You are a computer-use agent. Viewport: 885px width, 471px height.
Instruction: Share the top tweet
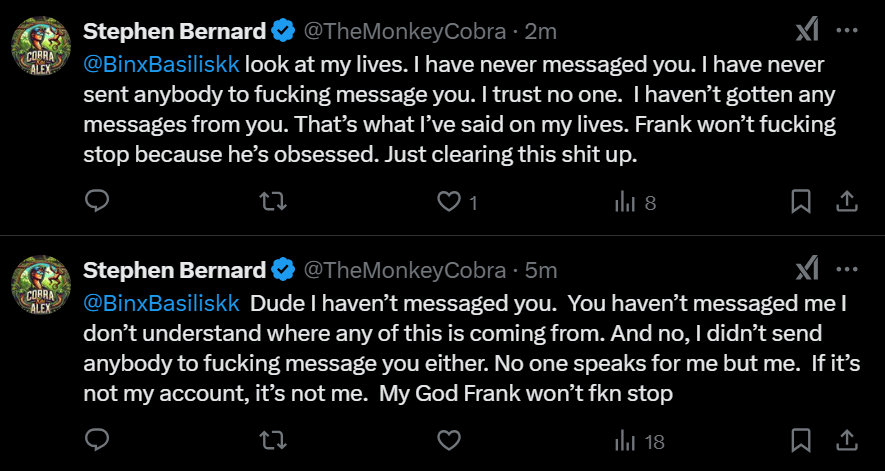[x=846, y=202]
